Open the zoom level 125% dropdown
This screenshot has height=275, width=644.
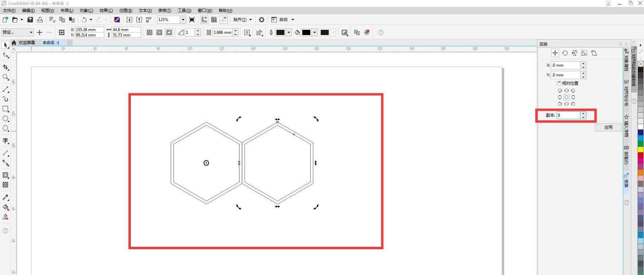[183, 19]
